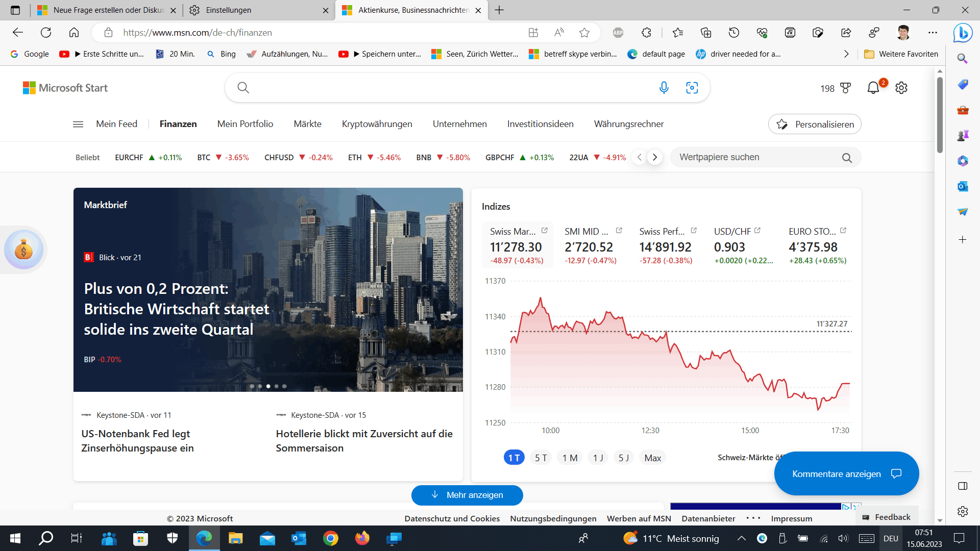Select the 1 M chart range
The height and width of the screenshot is (551, 980).
click(570, 458)
